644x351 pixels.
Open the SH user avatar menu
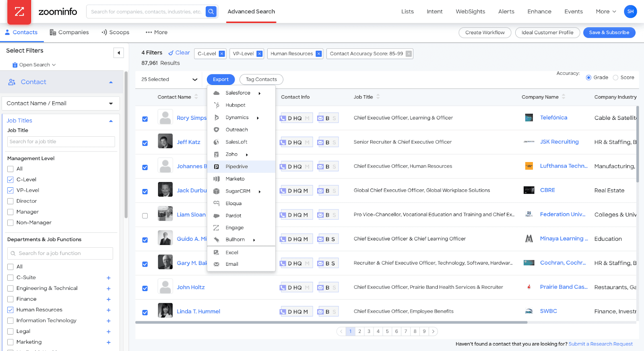(630, 12)
